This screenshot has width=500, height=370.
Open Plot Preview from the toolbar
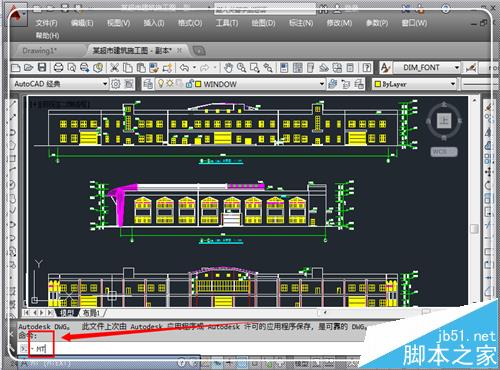(71, 68)
